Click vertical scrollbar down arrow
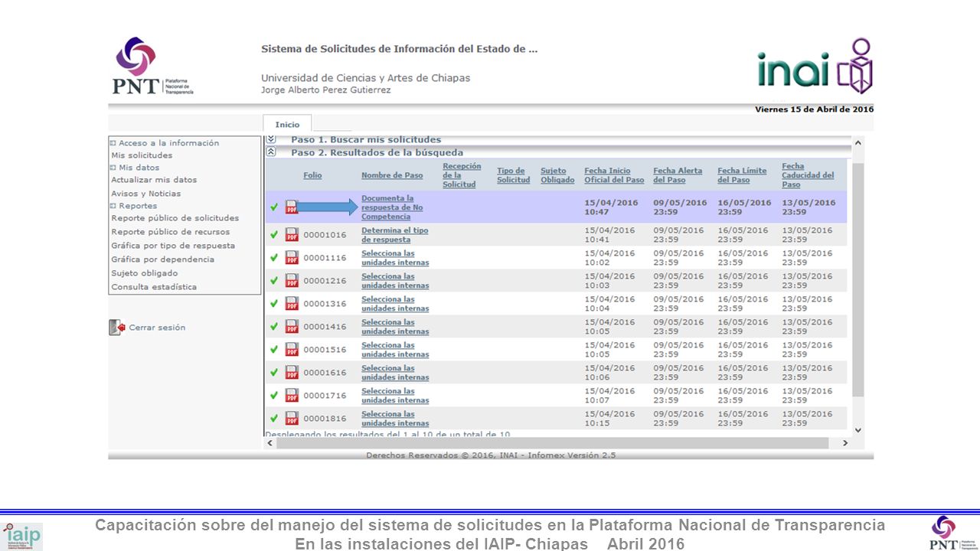This screenshot has width=980, height=551. 857,430
